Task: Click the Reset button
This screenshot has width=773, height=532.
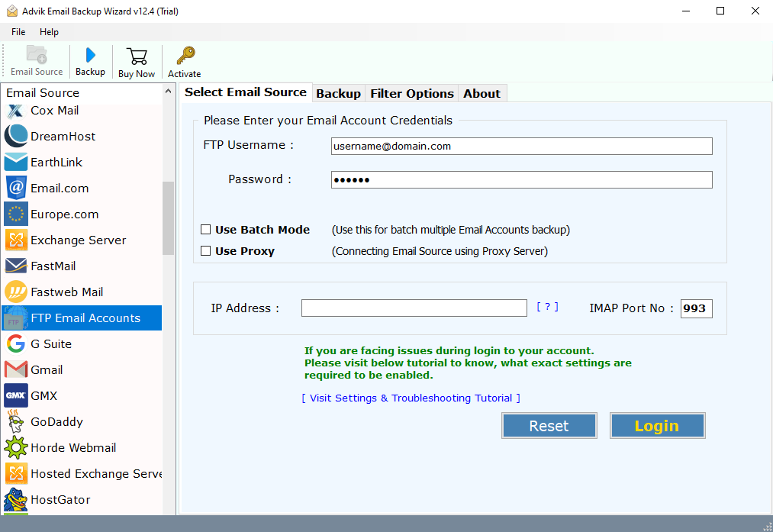Action: pyautogui.click(x=549, y=425)
